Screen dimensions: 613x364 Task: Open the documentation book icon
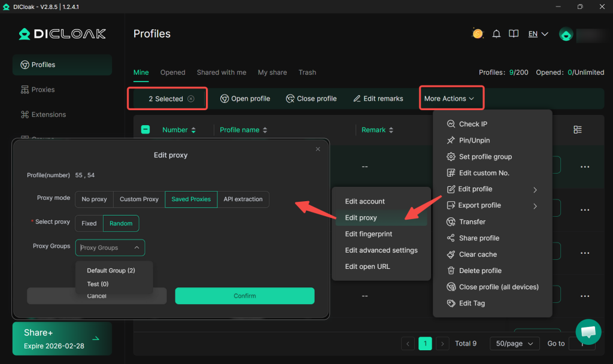[x=513, y=34]
